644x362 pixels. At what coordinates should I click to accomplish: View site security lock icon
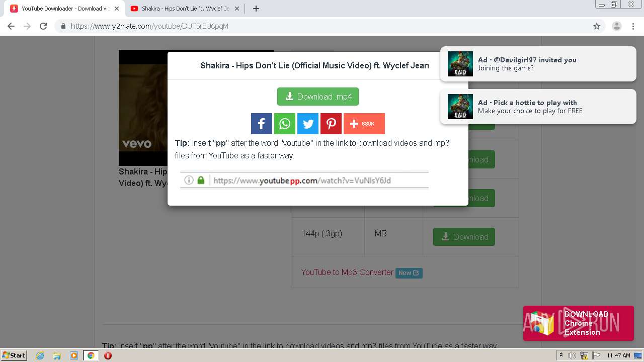click(x=63, y=26)
